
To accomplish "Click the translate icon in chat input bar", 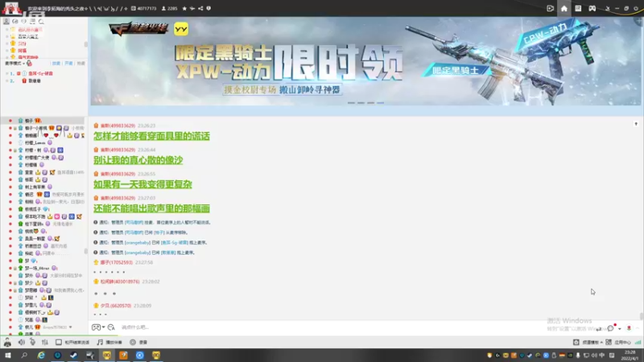I will click(x=111, y=327).
